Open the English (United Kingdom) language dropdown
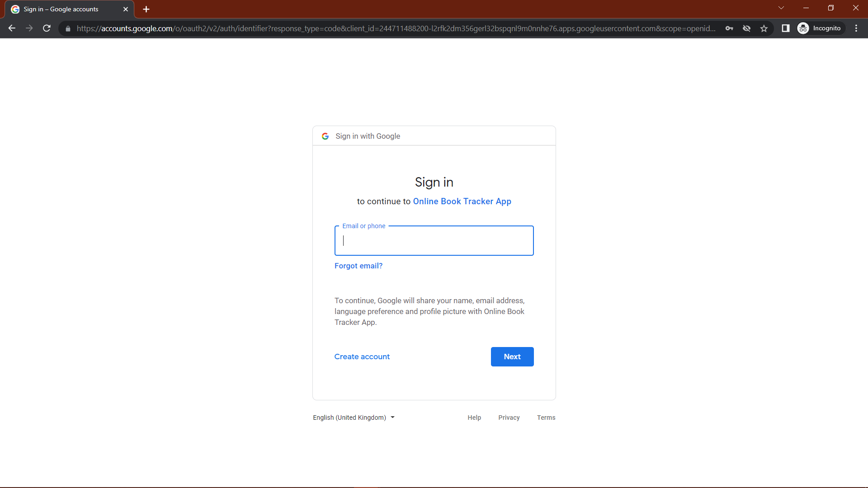The image size is (868, 488). pos(354,417)
